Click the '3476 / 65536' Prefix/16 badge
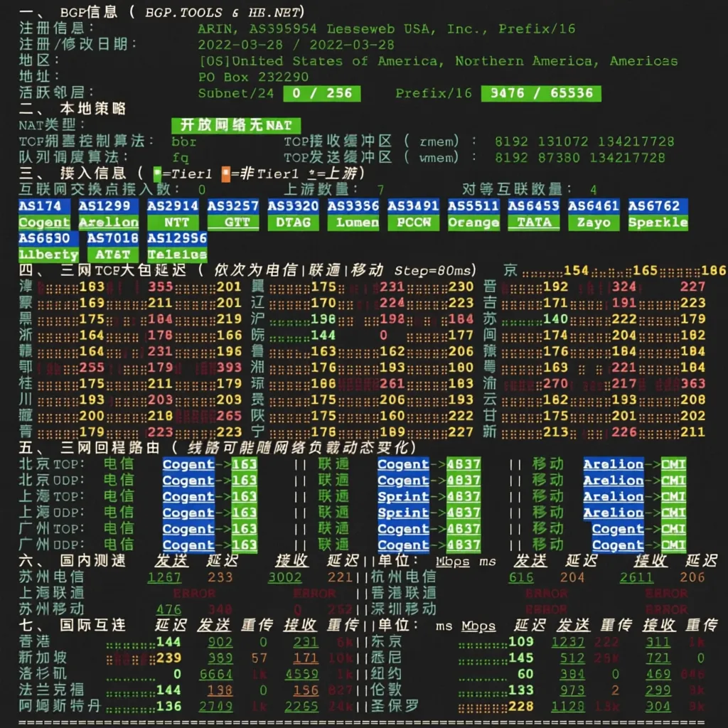 pyautogui.click(x=541, y=93)
